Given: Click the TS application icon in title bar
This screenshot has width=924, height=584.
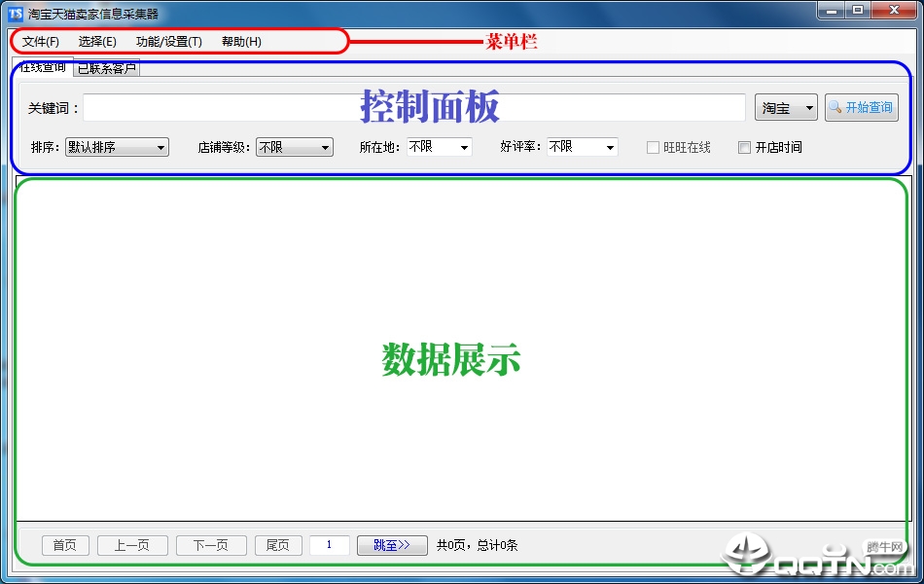Looking at the screenshot, I should tap(16, 13).
